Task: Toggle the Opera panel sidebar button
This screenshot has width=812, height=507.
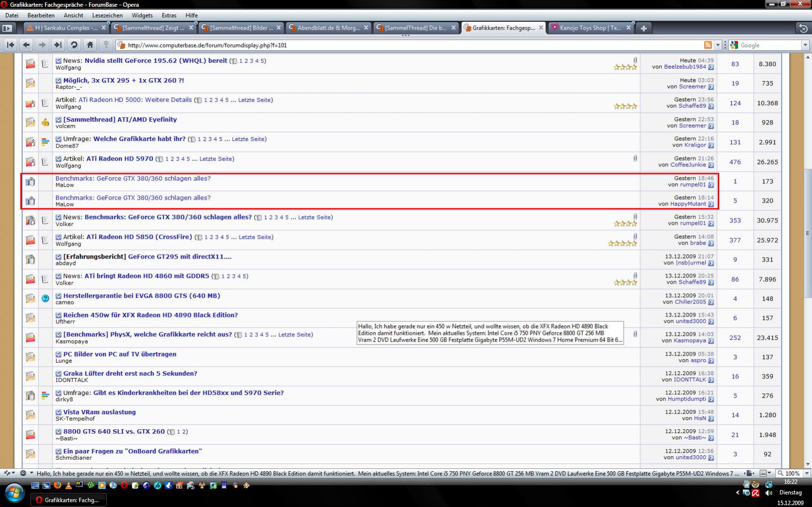Action: [7, 28]
